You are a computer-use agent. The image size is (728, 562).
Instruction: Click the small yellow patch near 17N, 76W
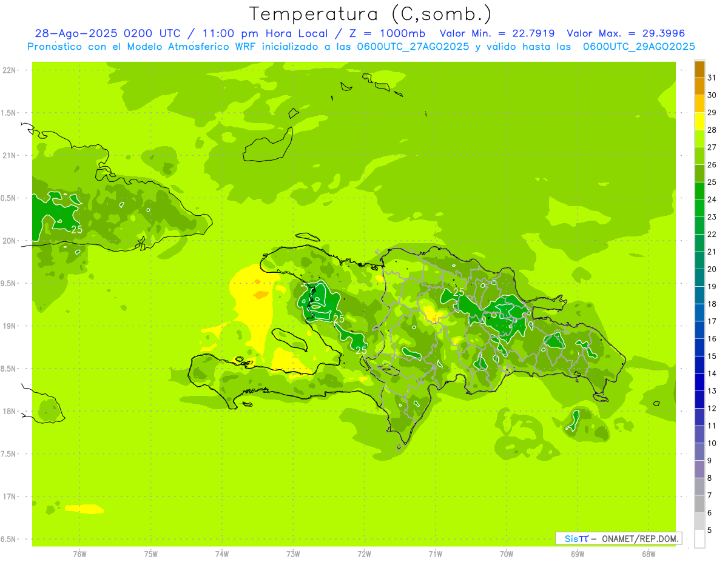point(84,509)
